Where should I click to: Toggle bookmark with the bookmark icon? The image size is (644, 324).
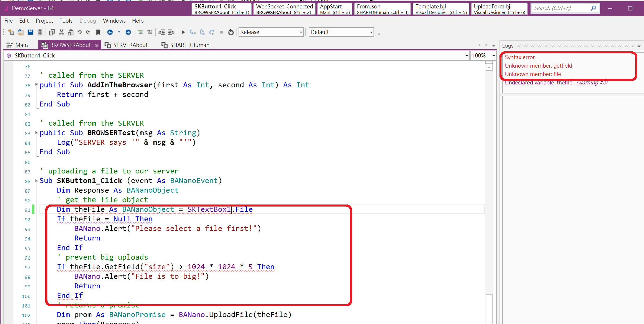pos(98,32)
